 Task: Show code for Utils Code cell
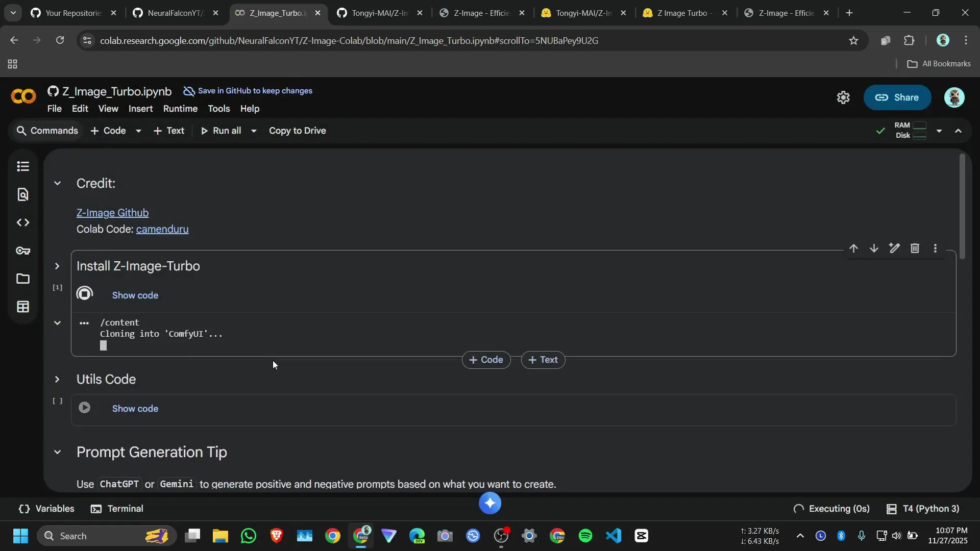click(x=135, y=409)
